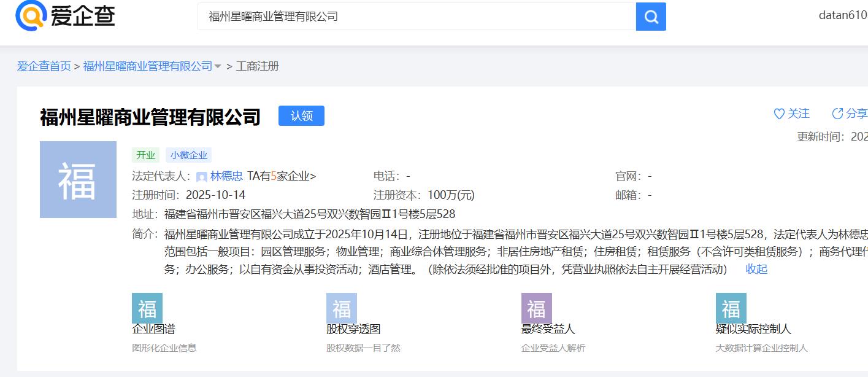Click the 关注 heart icon

(779, 114)
